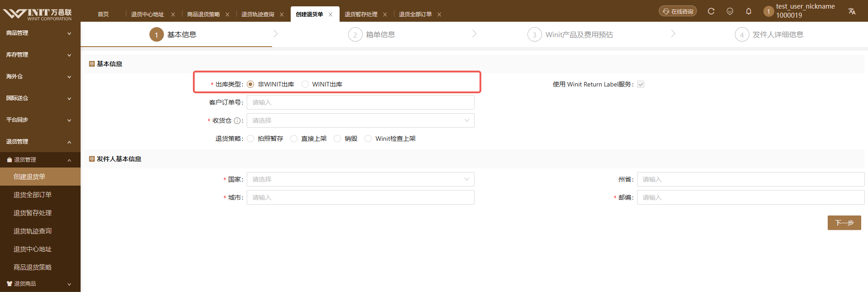The width and height of the screenshot is (868, 292).
Task: Open 退货中心地址 in sidebar
Action: pyautogui.click(x=40, y=249)
